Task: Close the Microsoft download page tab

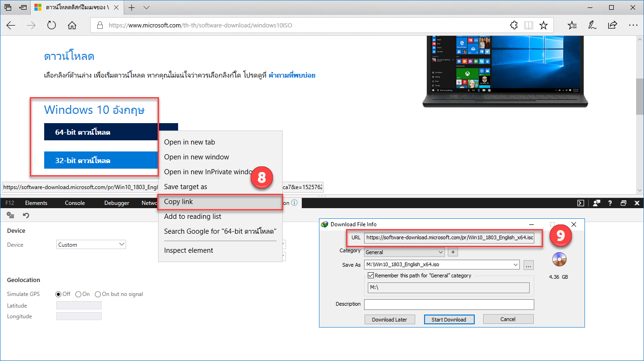Action: pos(116,7)
